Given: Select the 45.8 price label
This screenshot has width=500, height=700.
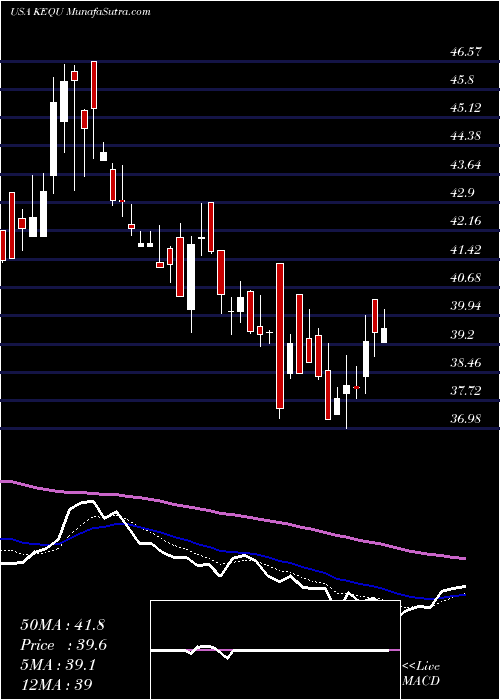Looking at the screenshot, I should click(462, 80).
